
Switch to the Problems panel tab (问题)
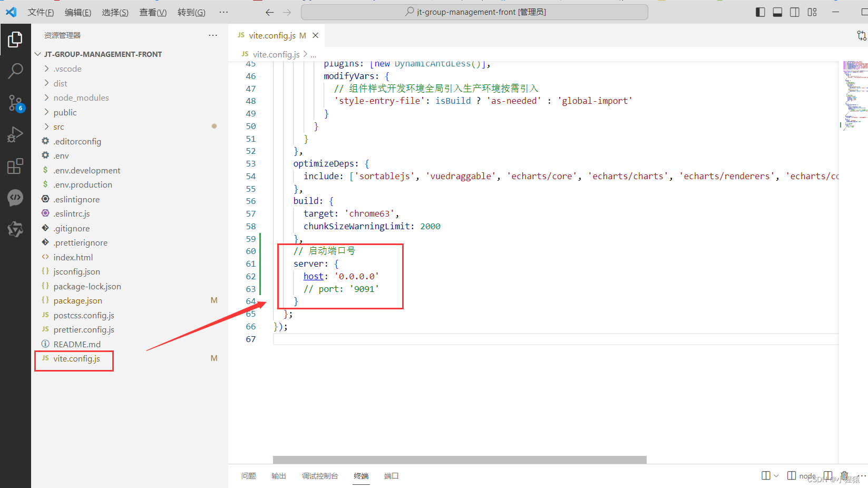tap(249, 476)
